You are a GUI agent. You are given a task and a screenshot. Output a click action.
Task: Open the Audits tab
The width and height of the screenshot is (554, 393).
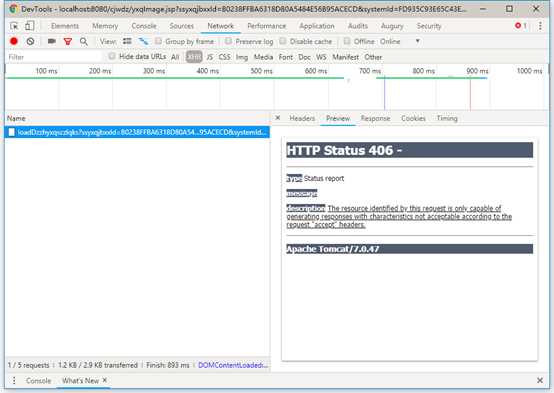pyautogui.click(x=358, y=26)
